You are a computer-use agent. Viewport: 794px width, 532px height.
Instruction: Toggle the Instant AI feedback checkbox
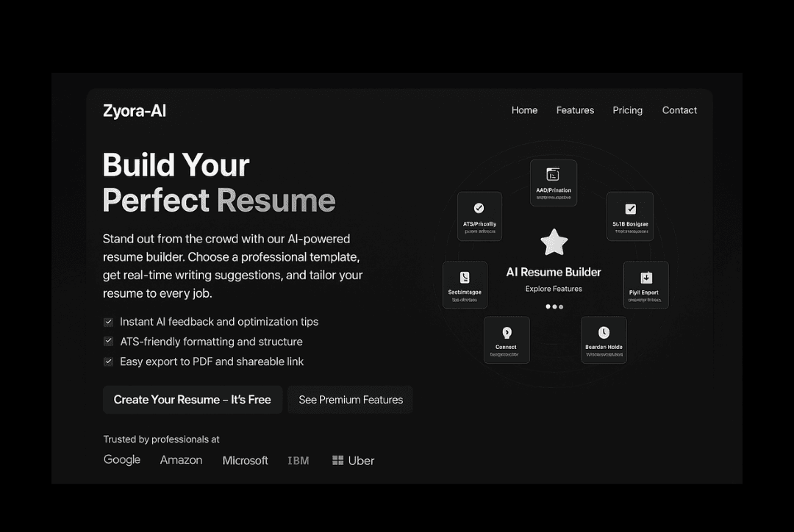pyautogui.click(x=108, y=322)
